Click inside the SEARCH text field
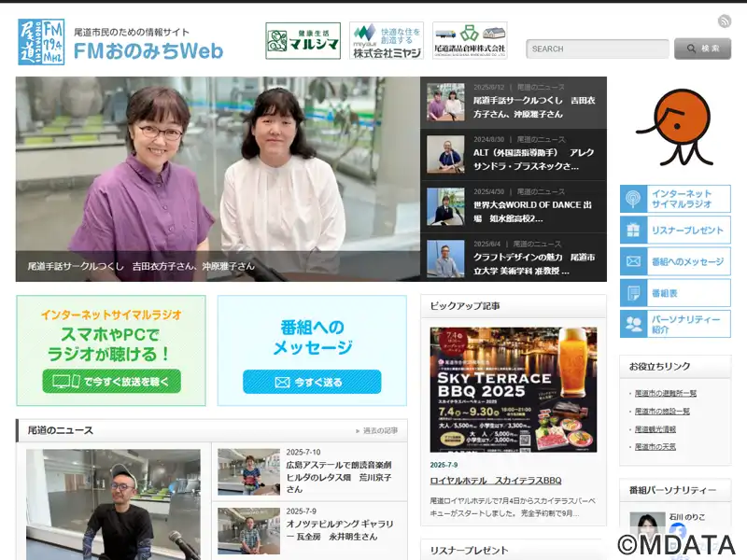 tap(598, 49)
